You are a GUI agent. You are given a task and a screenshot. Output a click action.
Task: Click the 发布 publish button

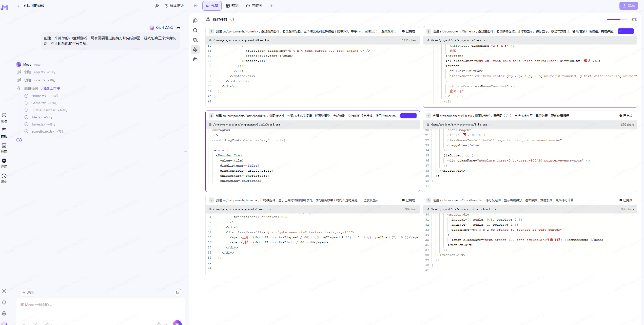(628, 6)
